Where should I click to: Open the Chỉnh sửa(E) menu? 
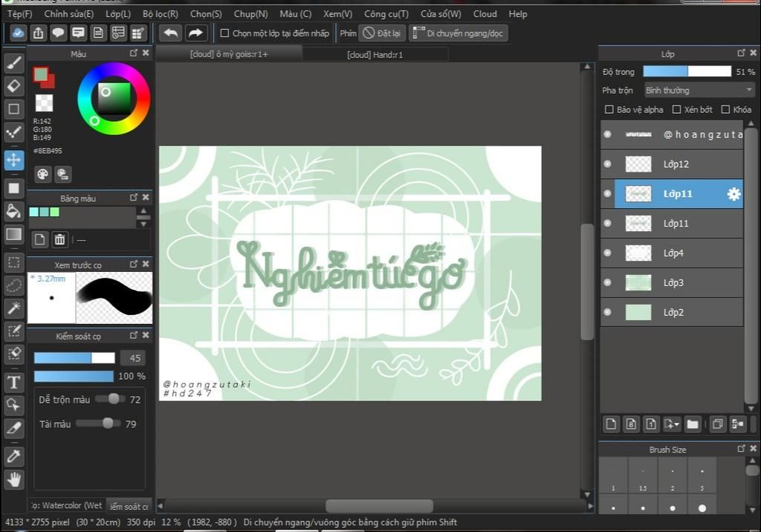pos(69,14)
